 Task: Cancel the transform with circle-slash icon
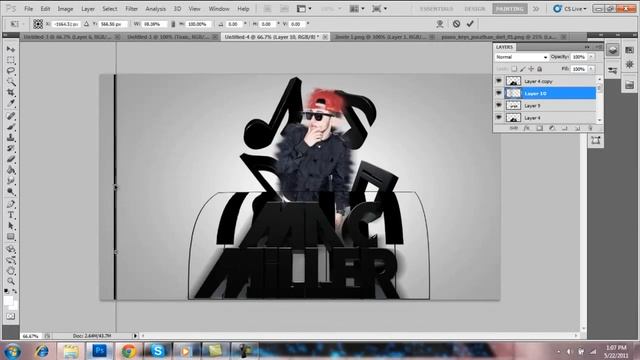pyautogui.click(x=456, y=24)
